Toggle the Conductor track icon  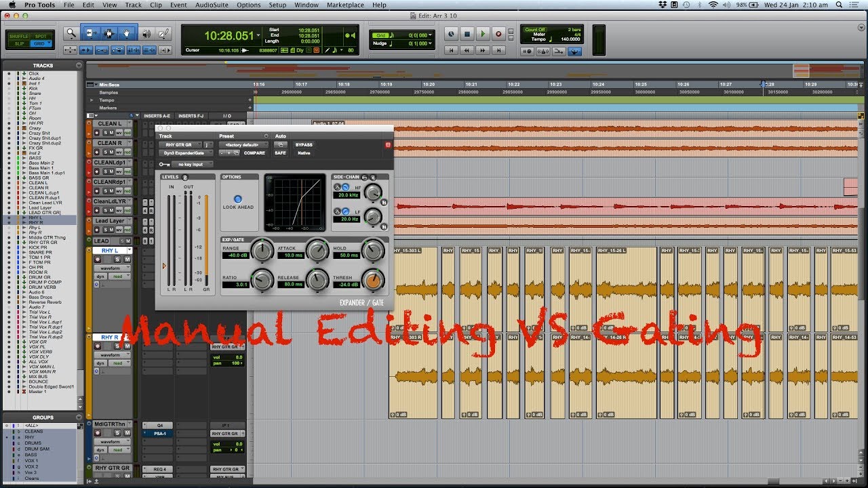(574, 52)
